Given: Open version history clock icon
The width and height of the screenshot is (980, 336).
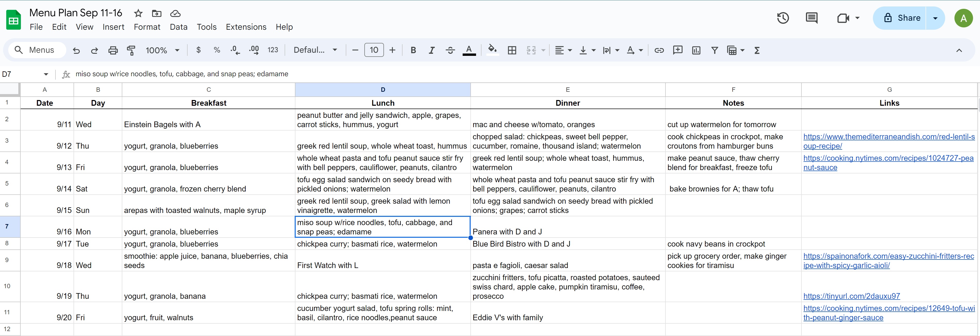Looking at the screenshot, I should coord(783,18).
